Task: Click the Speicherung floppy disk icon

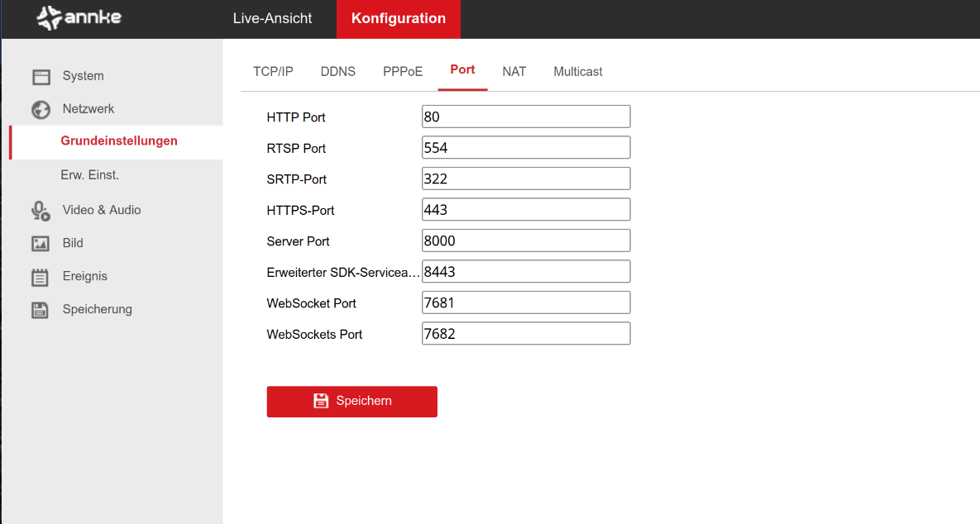Action: pyautogui.click(x=41, y=310)
